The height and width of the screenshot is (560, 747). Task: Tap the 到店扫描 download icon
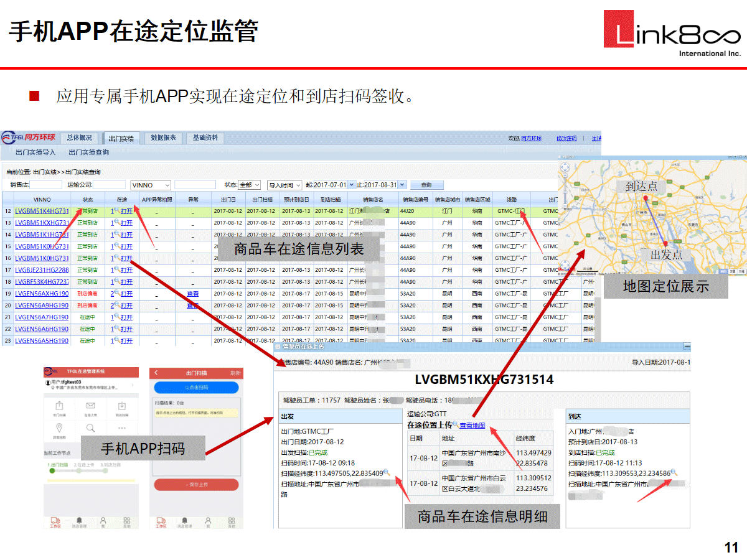tap(121, 406)
